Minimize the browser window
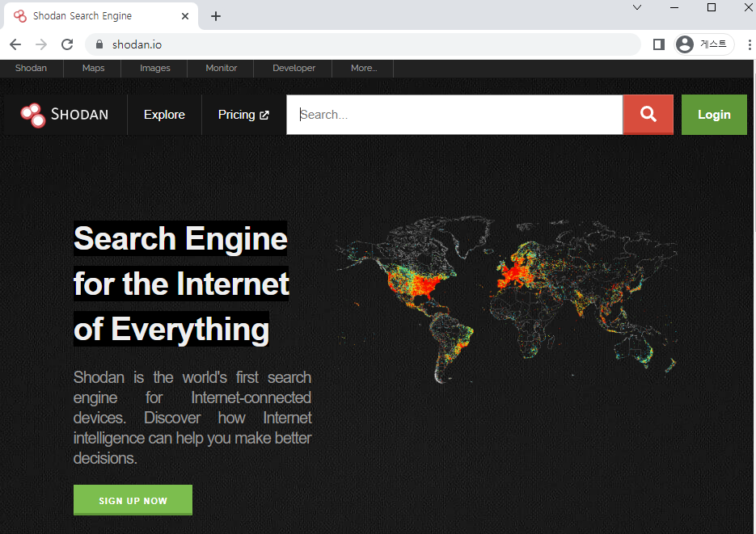 [x=674, y=7]
